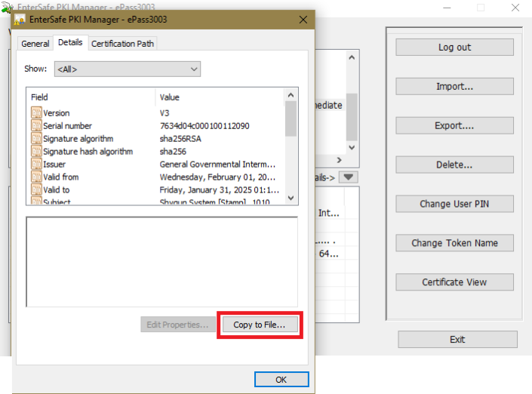Open the Certification Path tab
The width and height of the screenshot is (532, 394).
click(x=122, y=44)
